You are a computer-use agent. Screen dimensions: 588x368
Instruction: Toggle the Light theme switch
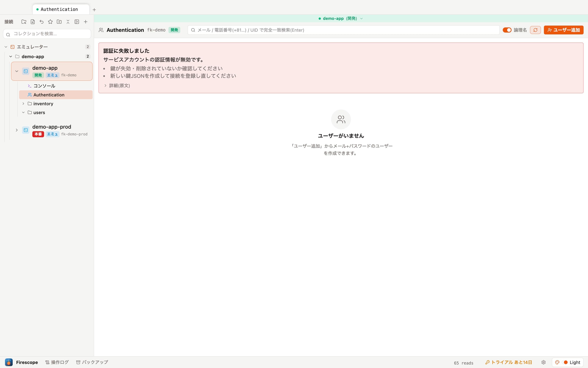(565, 362)
